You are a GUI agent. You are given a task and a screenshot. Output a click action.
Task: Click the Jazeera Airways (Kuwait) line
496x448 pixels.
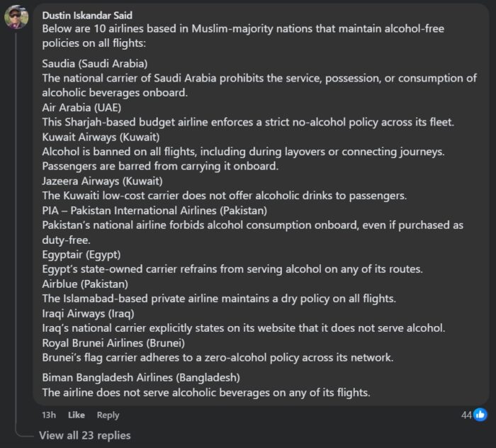click(101, 181)
